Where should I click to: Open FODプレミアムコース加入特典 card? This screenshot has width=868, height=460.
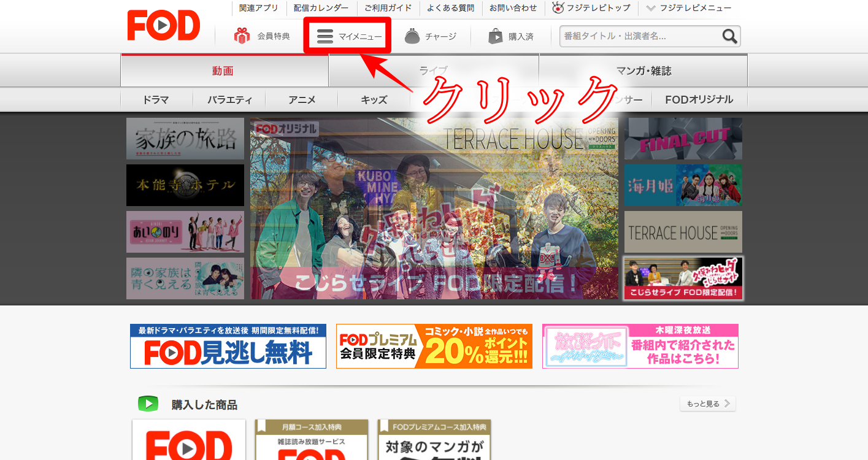[x=434, y=440]
